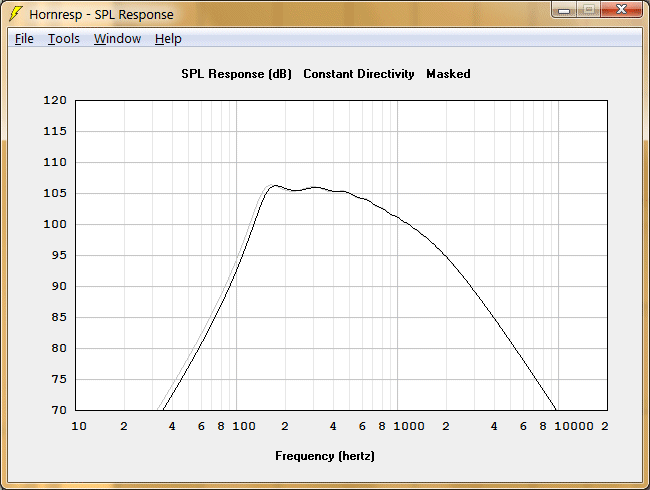Open the File menu
Image resolution: width=650 pixels, height=490 pixels.
pos(24,39)
